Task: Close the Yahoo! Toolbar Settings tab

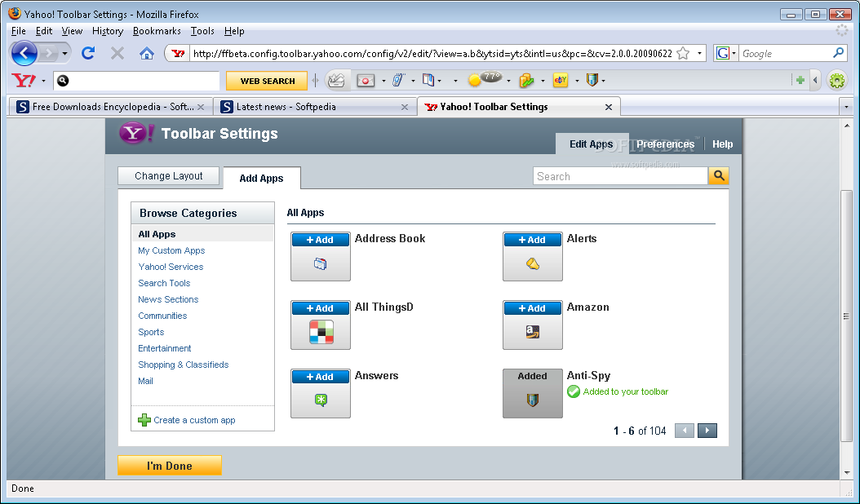Action: [608, 107]
